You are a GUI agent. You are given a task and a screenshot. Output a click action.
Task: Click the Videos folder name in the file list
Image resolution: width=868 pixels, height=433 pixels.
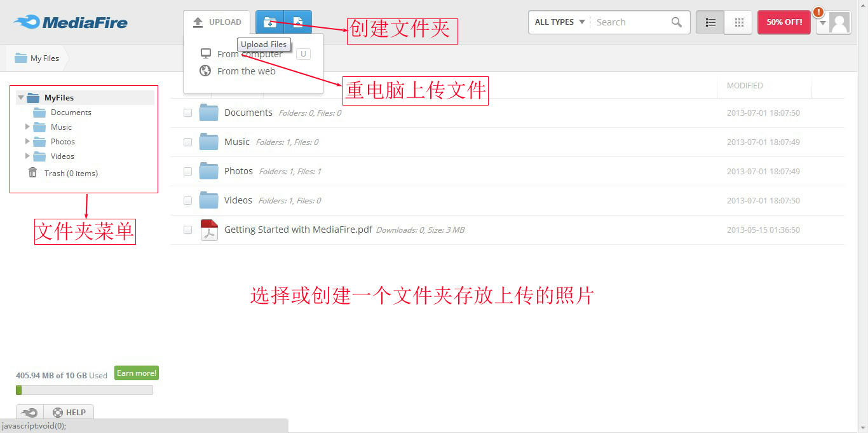pyautogui.click(x=238, y=200)
